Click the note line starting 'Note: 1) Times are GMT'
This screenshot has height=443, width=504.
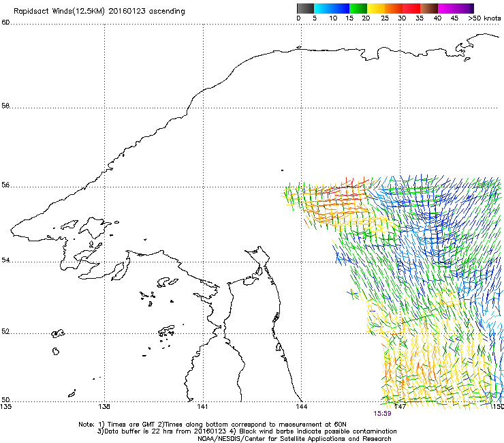212,425
